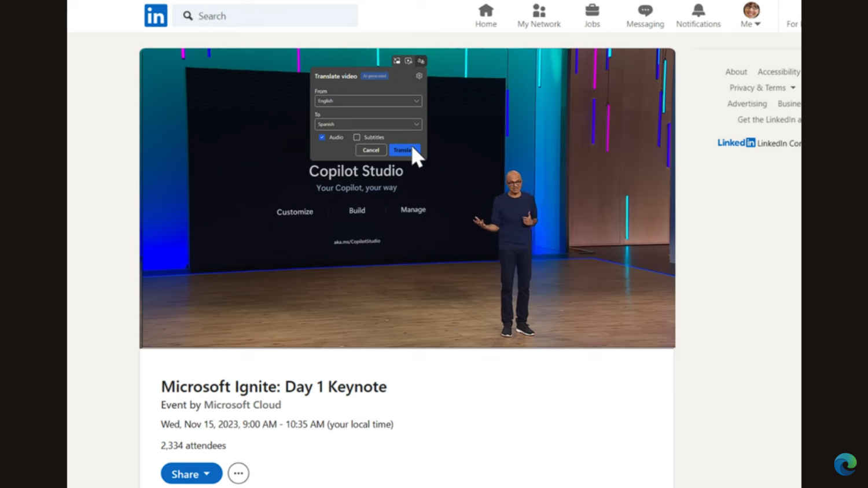Image resolution: width=868 pixels, height=488 pixels.
Task: Change the To language from Spanish
Action: click(x=368, y=124)
